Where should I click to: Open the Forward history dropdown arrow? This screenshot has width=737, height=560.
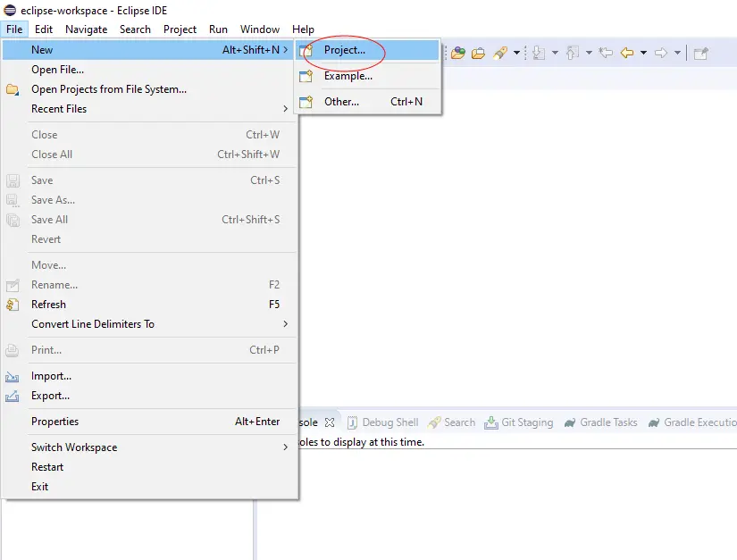(677, 53)
